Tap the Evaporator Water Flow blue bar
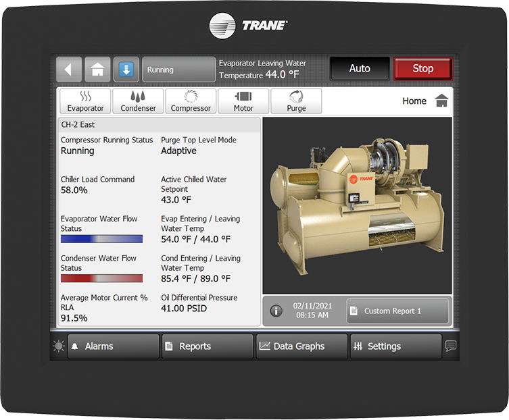The height and width of the screenshot is (420, 509). pyautogui.click(x=101, y=239)
